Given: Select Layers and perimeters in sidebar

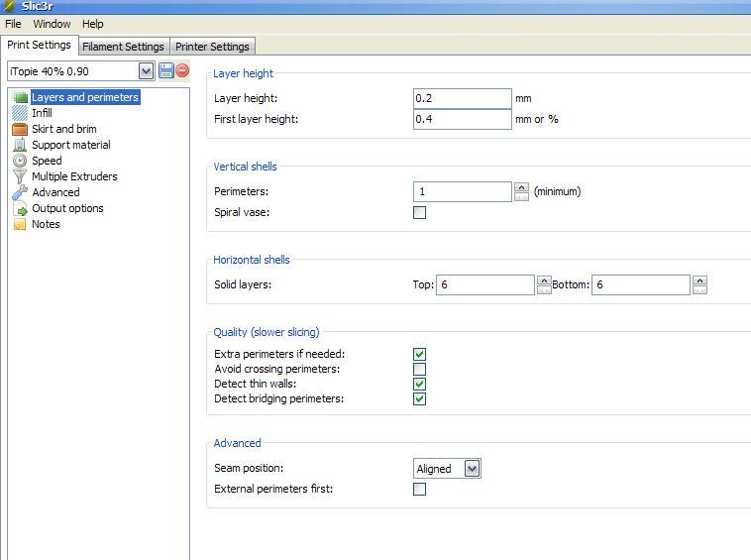Looking at the screenshot, I should (x=85, y=97).
